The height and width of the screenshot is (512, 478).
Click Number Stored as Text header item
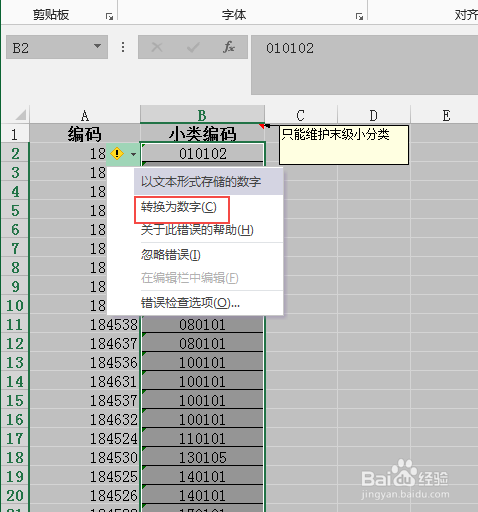click(208, 182)
